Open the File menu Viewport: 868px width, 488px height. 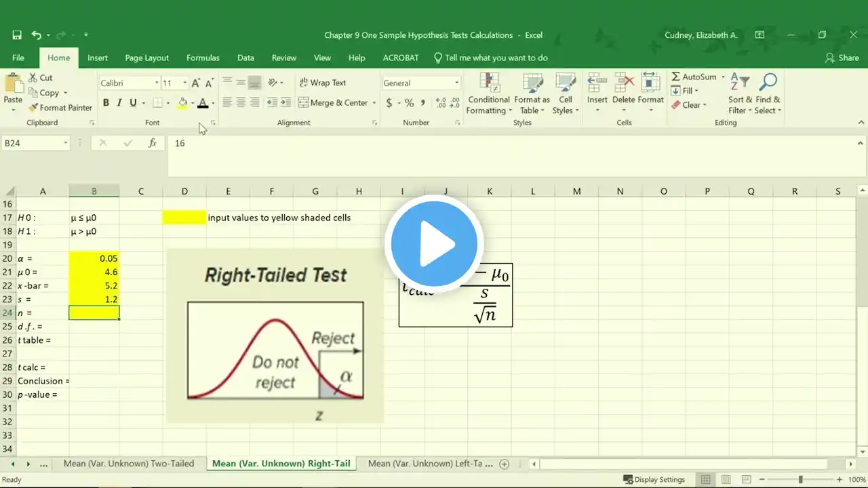tap(18, 58)
